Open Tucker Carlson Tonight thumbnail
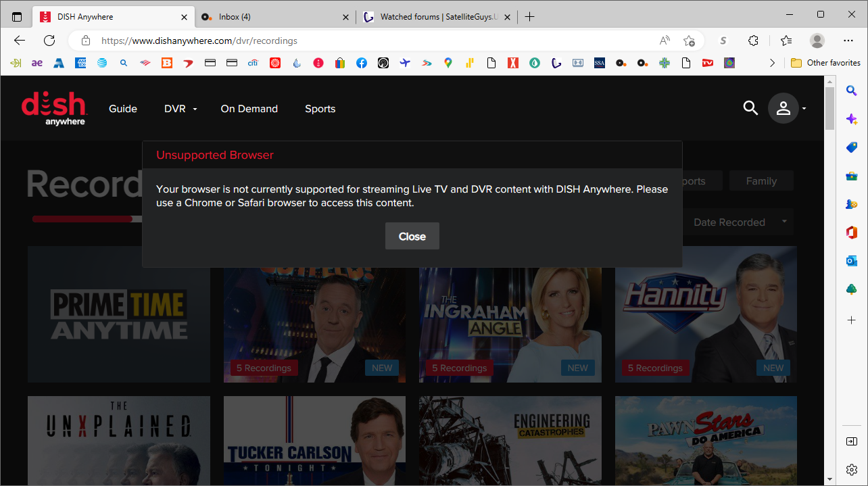 pyautogui.click(x=314, y=440)
